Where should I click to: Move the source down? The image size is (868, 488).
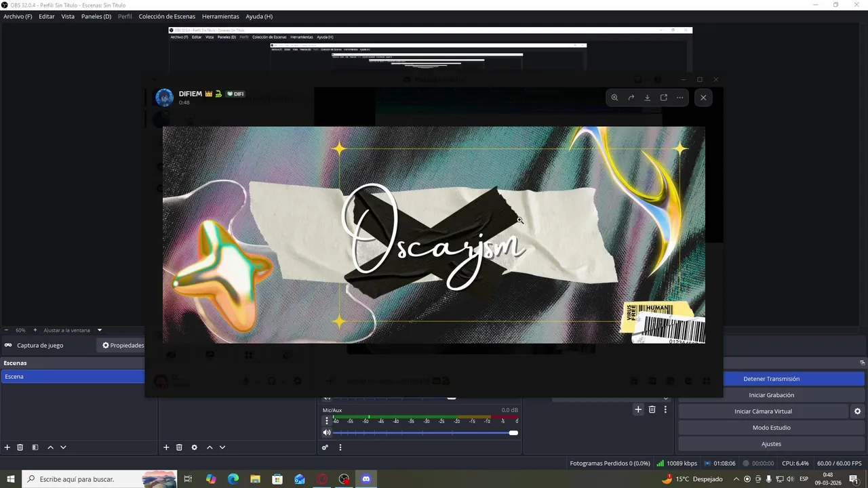pyautogui.click(x=222, y=447)
